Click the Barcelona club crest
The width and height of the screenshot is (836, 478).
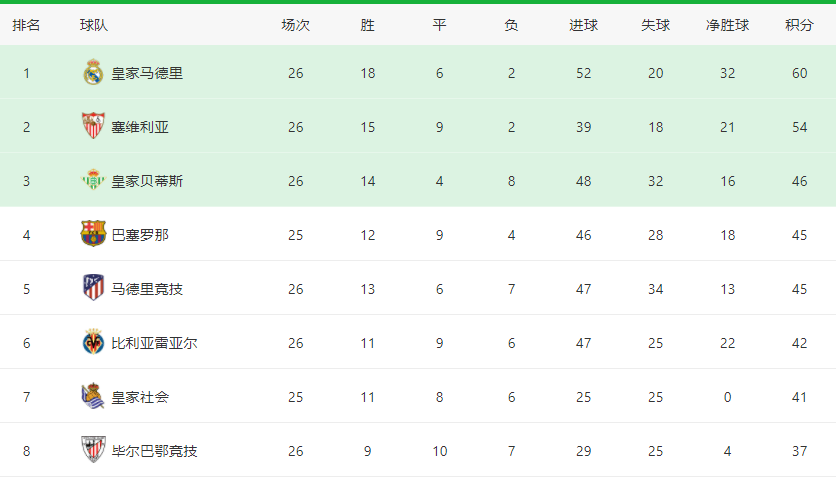point(93,234)
